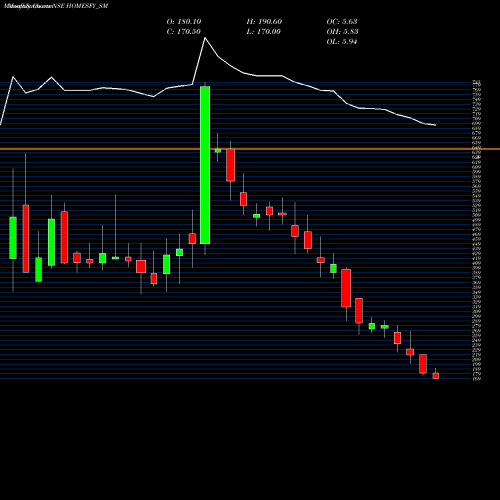Viewport: 500px width, 500px height.
Task: Select the tallest green candlestick
Action: point(205,165)
